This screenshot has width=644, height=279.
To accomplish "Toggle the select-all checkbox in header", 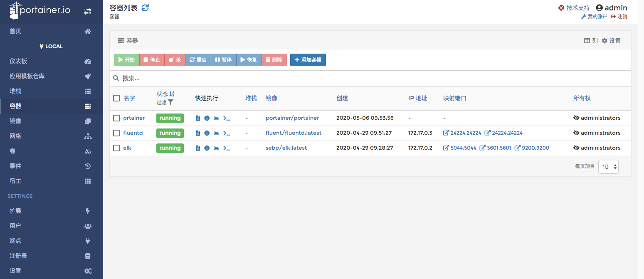I will [116, 98].
